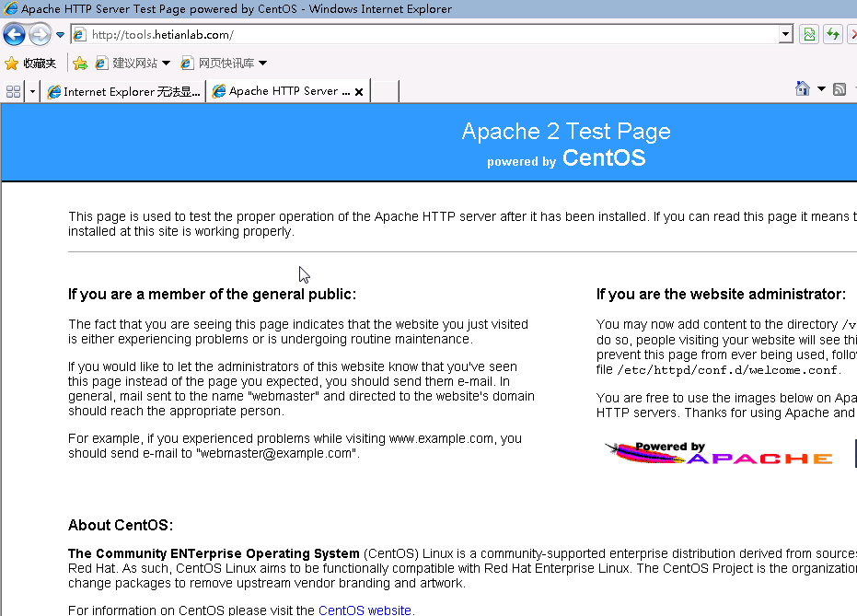Viewport: 857px width, 616px height.
Task: Refresh the page with the green arrows
Action: tap(833, 34)
